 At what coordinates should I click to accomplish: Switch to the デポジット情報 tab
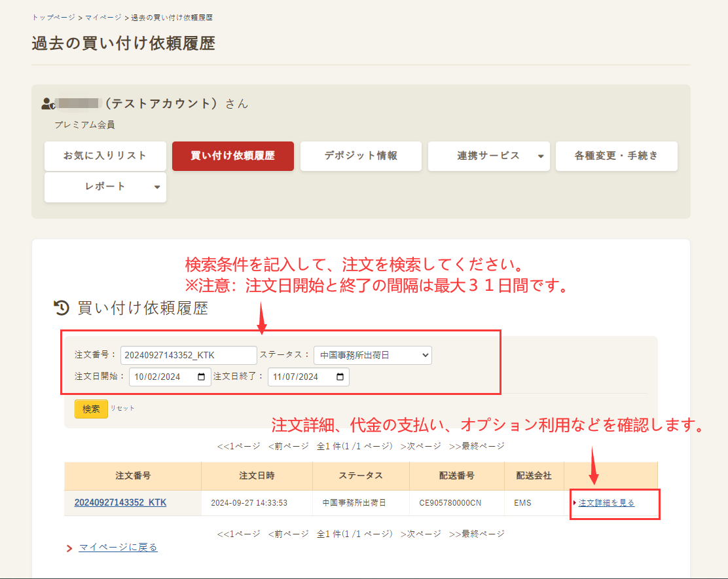click(x=361, y=156)
